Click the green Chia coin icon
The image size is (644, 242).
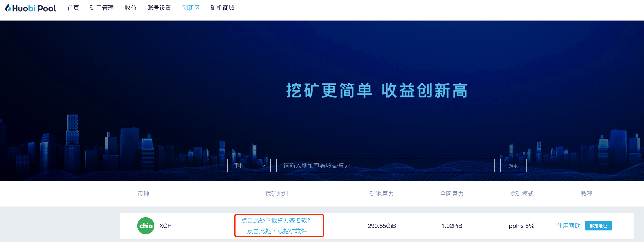click(x=146, y=226)
